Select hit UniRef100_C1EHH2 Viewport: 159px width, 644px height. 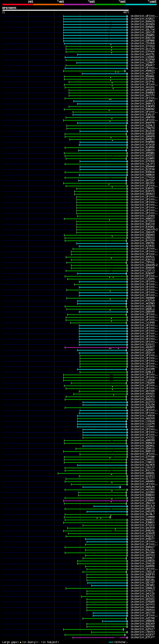pyautogui.click(x=143, y=57)
